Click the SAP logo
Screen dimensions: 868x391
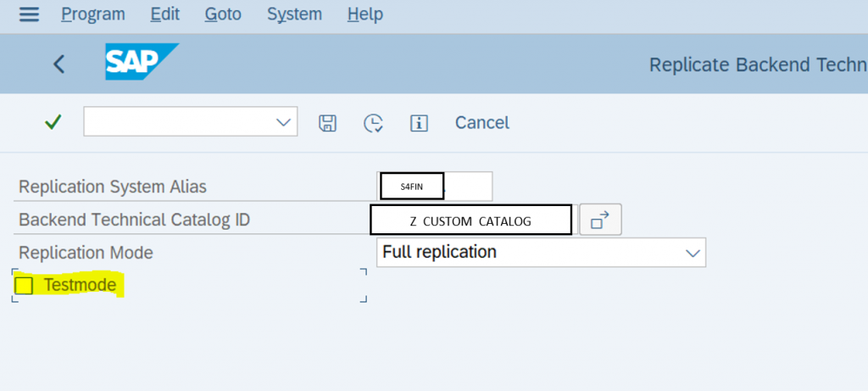(x=142, y=61)
